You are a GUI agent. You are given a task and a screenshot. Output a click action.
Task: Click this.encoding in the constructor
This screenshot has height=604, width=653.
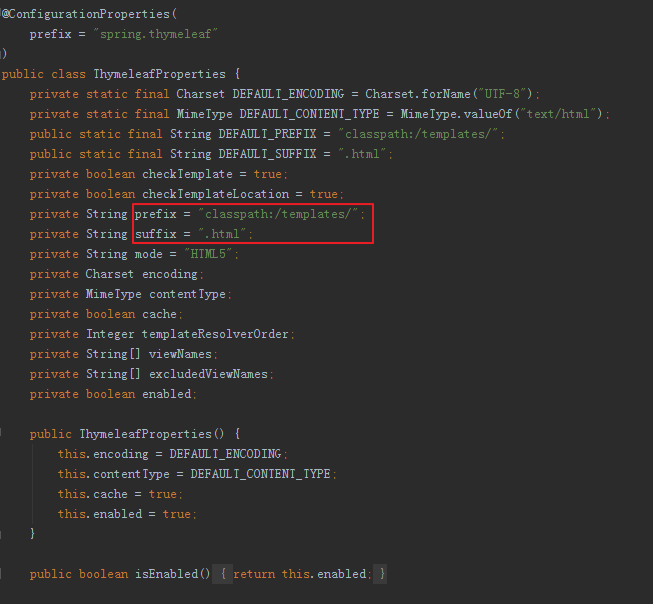click(103, 454)
